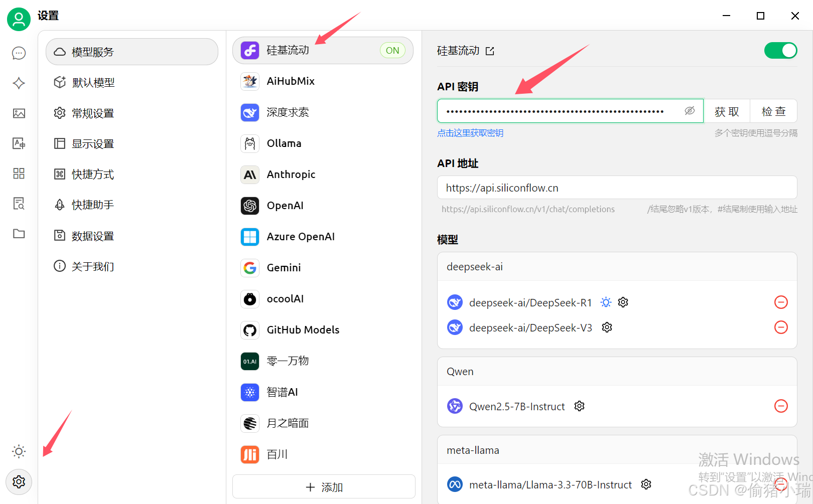Remove the DeepSeek-V3 model

pos(781,327)
